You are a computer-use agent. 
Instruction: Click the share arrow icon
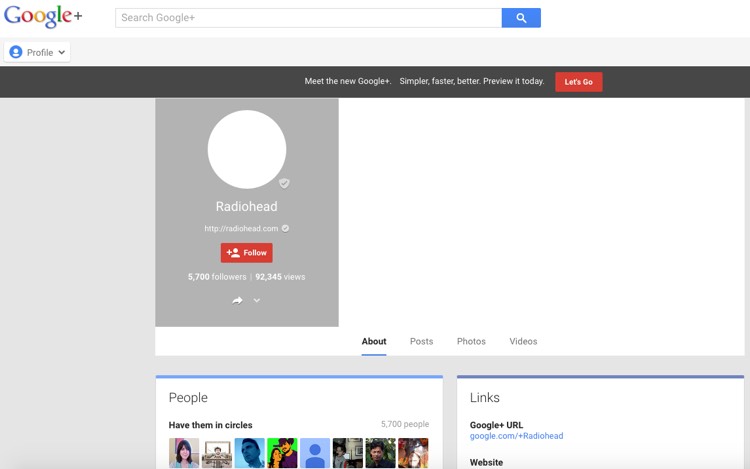(x=237, y=300)
